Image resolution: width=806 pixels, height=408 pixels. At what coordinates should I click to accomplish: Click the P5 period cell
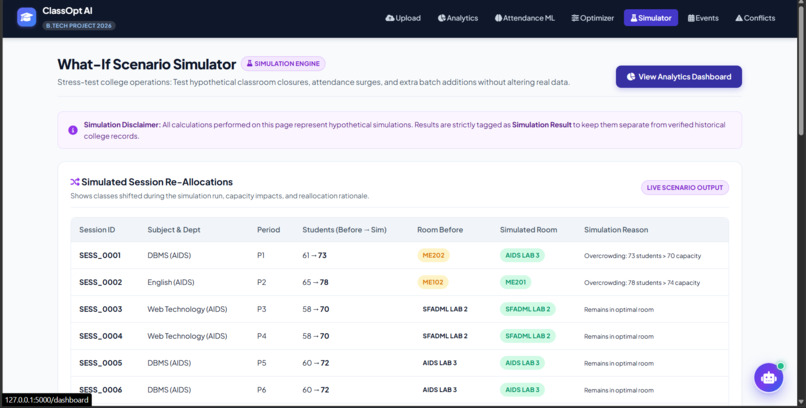point(262,363)
